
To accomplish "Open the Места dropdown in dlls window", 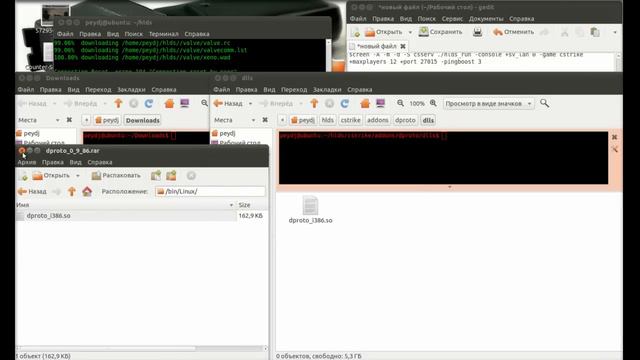I will click(253, 120).
